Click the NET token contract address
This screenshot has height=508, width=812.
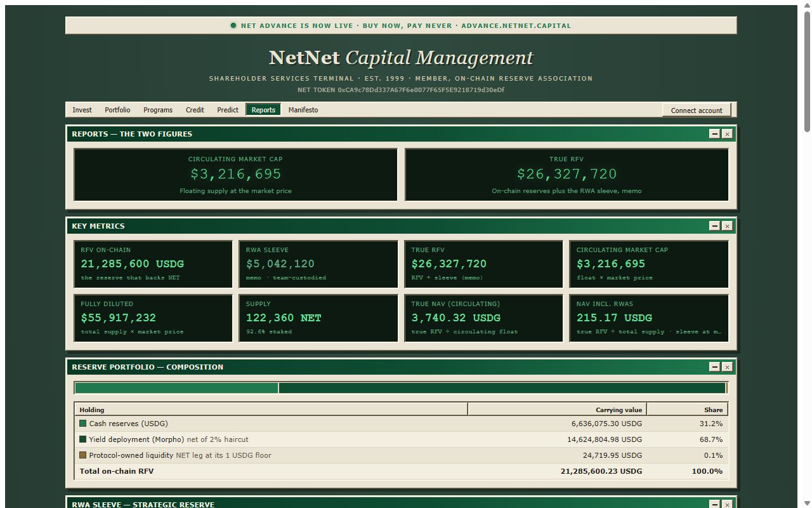(x=421, y=90)
